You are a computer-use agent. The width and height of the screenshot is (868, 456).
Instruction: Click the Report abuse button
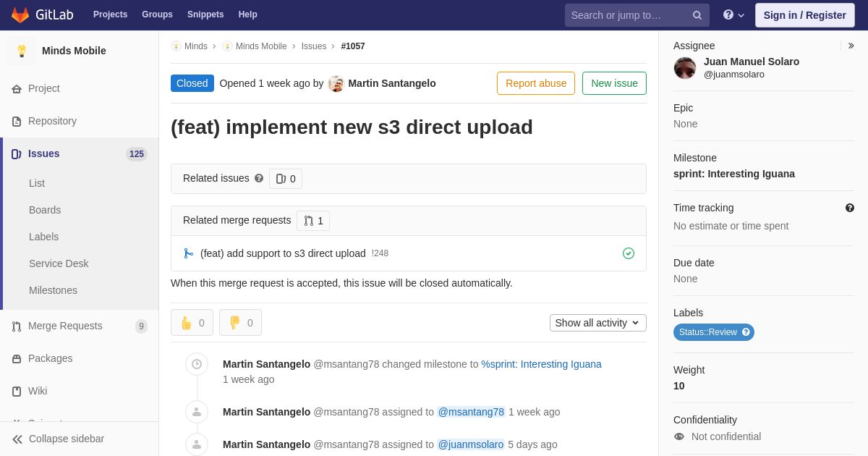click(536, 83)
